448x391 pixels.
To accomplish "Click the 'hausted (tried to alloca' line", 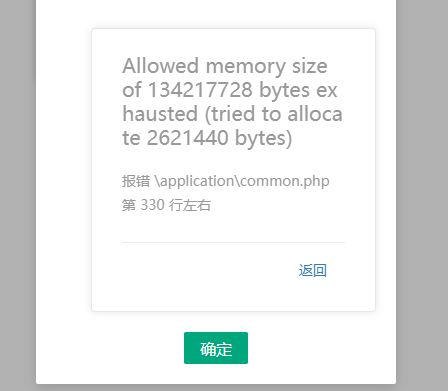I will 232,114.
